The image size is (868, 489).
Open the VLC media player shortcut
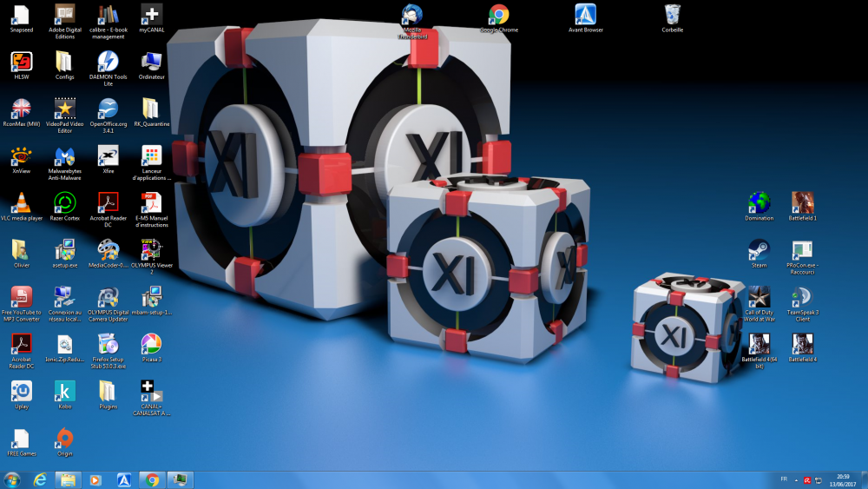pos(22,203)
